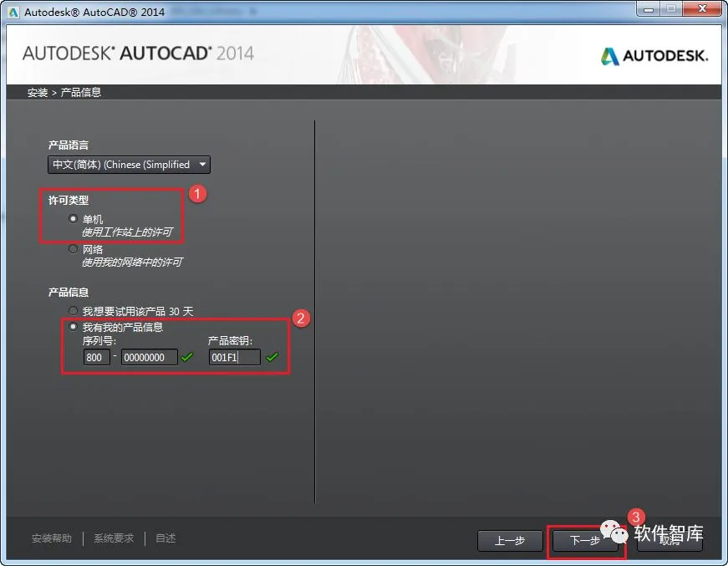Select the 网络 network license radio button
The image size is (728, 566).
(73, 249)
